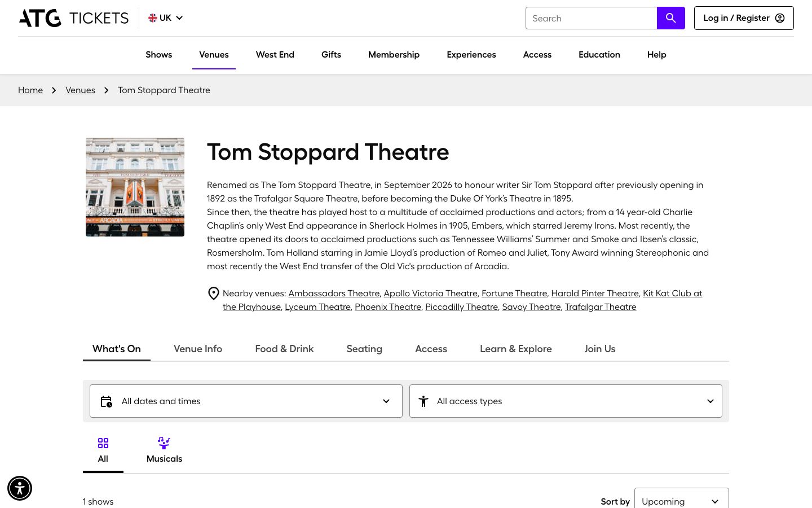The image size is (812, 508).
Task: Open the Harold Pinter Theatre link
Action: pos(595,294)
